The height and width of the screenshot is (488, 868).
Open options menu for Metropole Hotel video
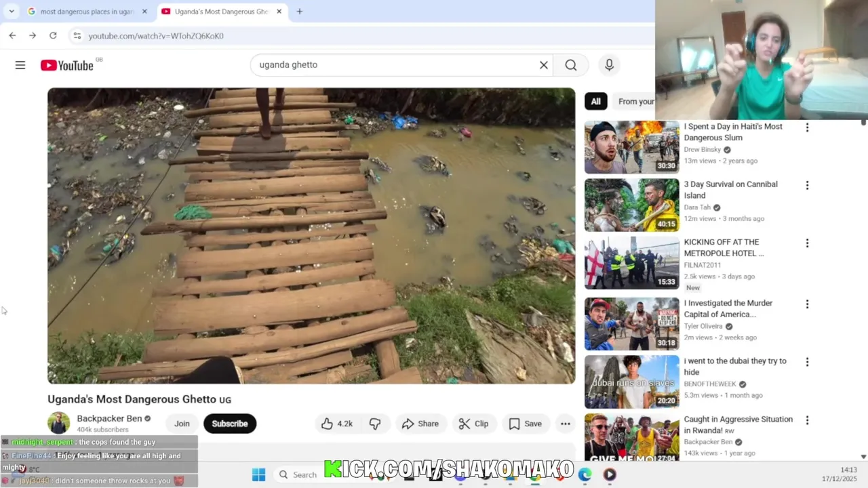coord(807,243)
